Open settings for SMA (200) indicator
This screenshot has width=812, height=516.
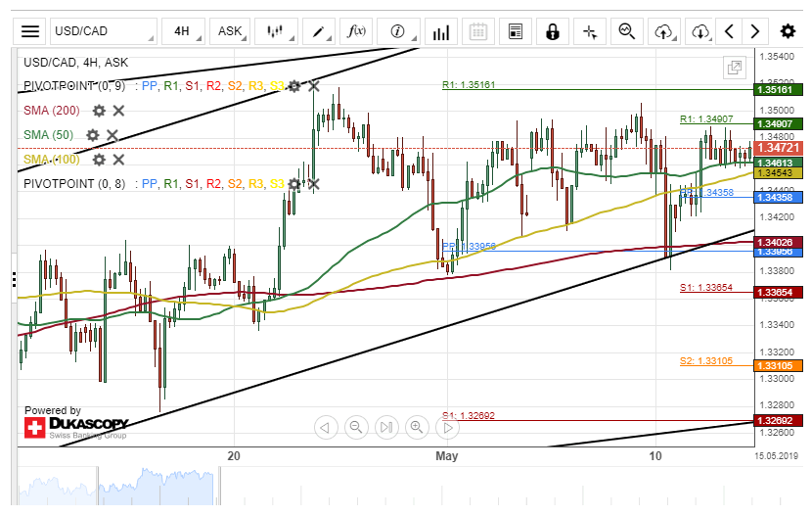click(x=98, y=111)
